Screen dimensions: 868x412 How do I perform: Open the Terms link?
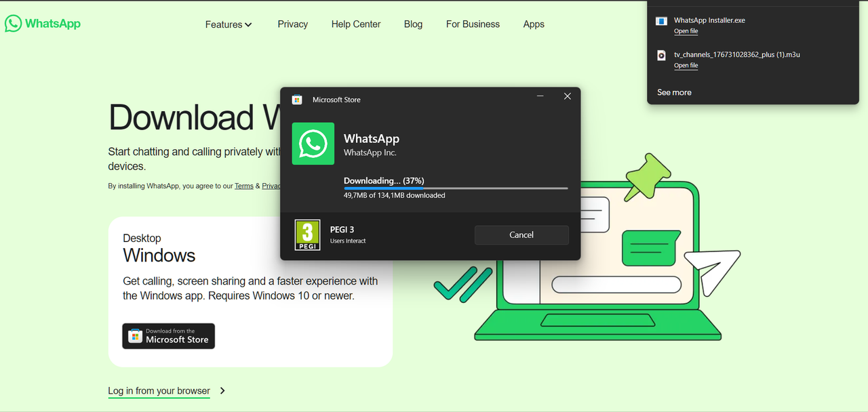pyautogui.click(x=244, y=186)
